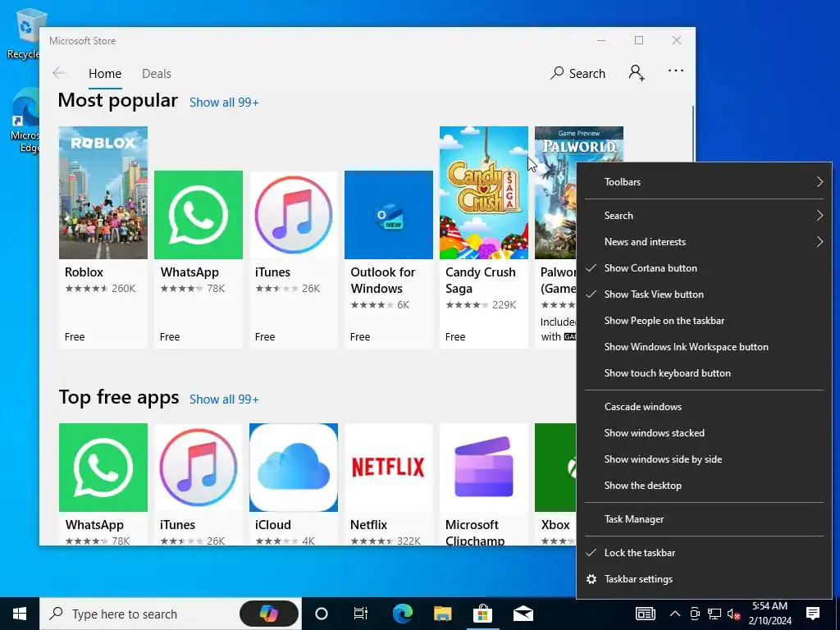
Task: Open the Microsoft Clipchamp icon
Action: [484, 467]
